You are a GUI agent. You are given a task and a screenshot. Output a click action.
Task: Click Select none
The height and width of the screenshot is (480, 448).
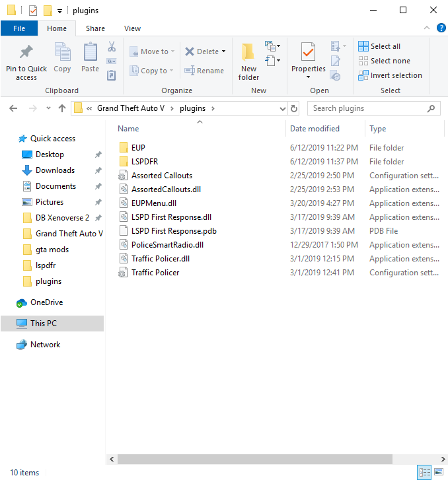pyautogui.click(x=384, y=61)
